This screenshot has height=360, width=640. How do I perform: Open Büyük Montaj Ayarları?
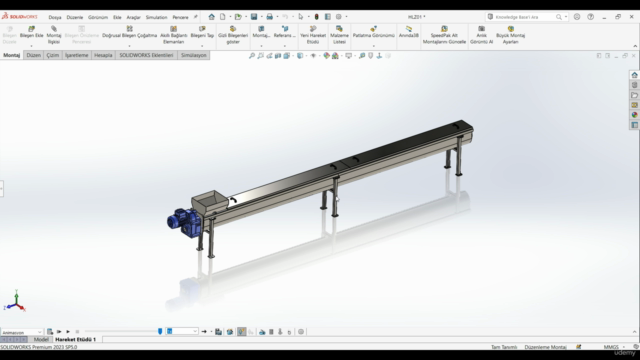point(510,35)
